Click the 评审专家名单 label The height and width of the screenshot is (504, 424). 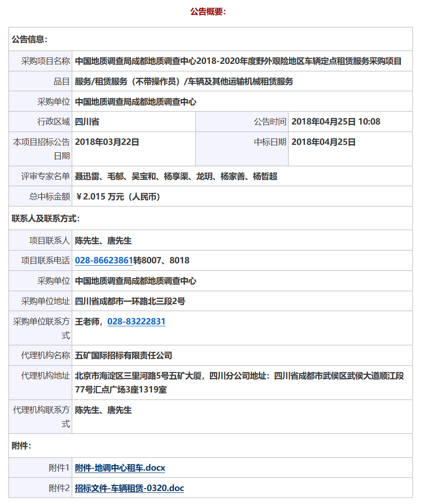coord(45,176)
